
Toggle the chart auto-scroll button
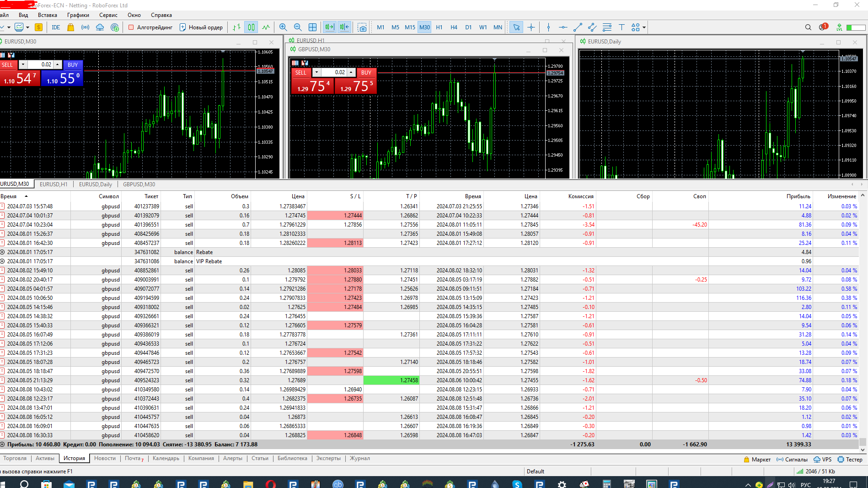click(x=329, y=27)
